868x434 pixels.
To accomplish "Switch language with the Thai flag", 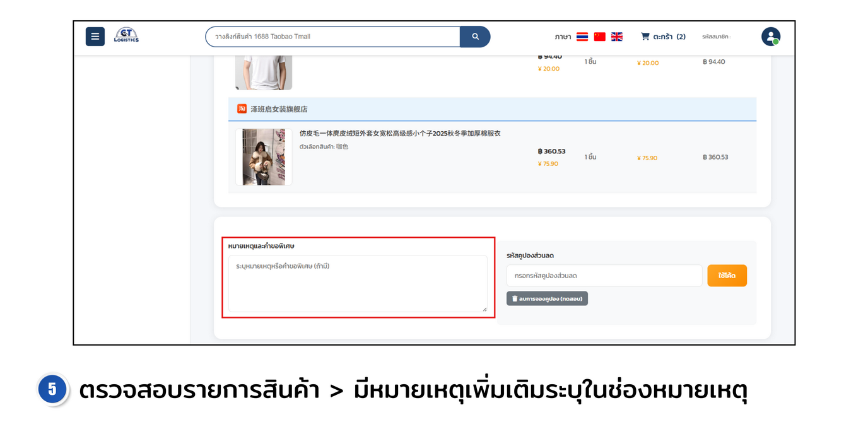I will point(582,37).
